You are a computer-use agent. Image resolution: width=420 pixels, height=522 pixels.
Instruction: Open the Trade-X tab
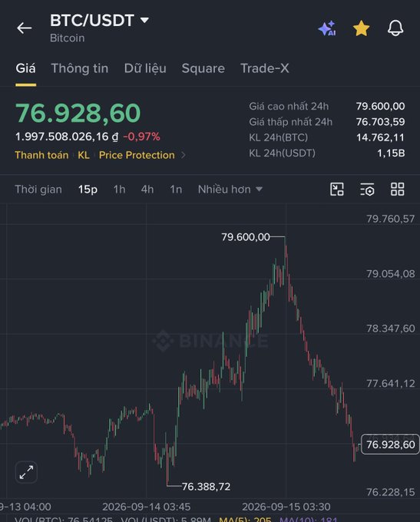(265, 68)
